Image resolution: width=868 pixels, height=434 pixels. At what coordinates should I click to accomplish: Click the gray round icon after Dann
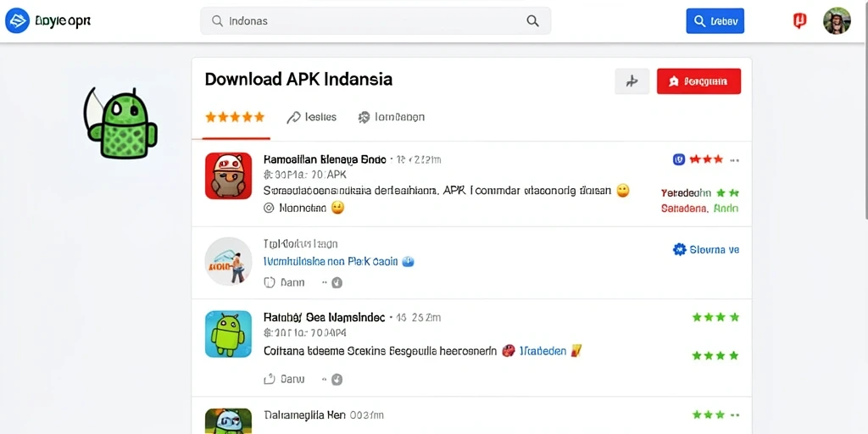pyautogui.click(x=337, y=283)
